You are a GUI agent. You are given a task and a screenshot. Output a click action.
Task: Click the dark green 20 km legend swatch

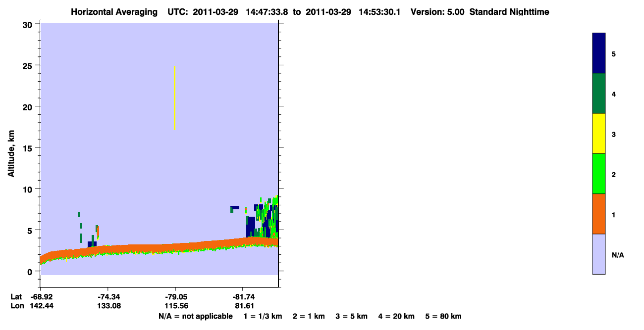pyautogui.click(x=598, y=93)
